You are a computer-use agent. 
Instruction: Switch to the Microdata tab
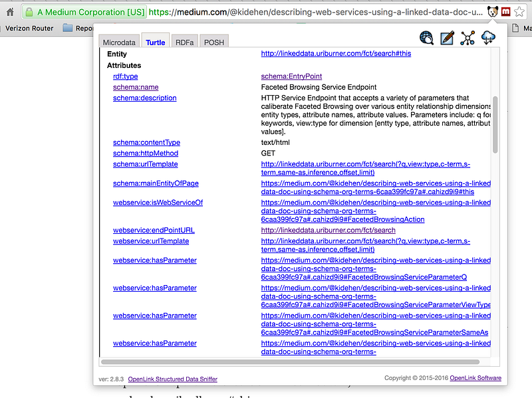coord(119,43)
